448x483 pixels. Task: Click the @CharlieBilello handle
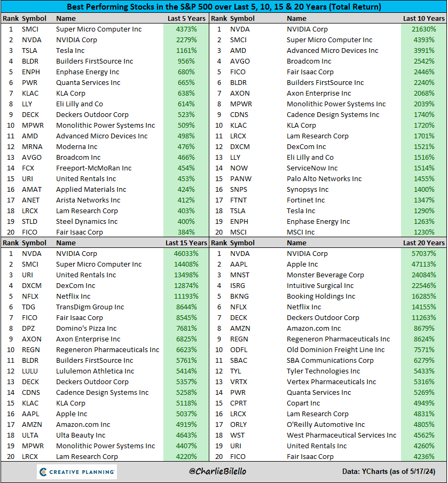pyautogui.click(x=218, y=471)
